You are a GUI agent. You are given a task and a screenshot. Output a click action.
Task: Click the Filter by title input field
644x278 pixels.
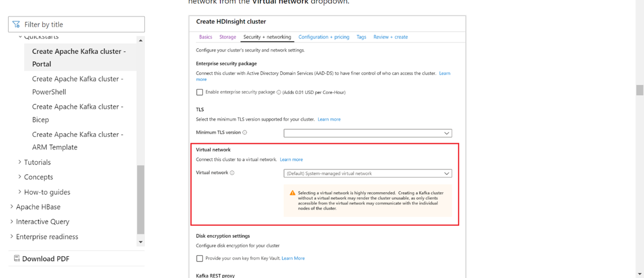[x=81, y=24]
